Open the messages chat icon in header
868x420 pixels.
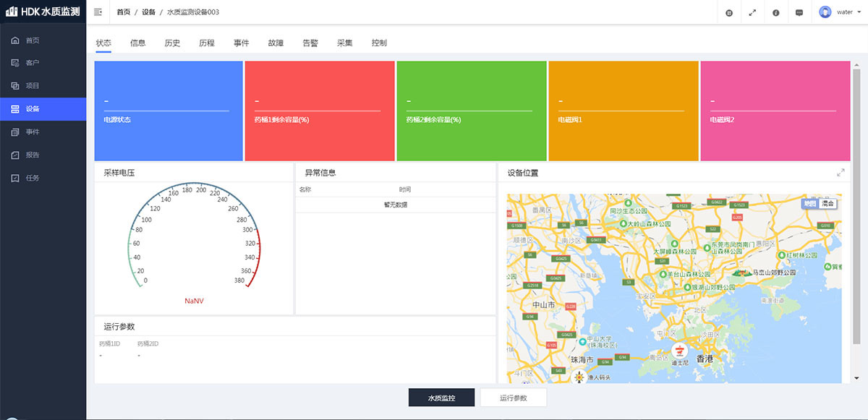[799, 12]
